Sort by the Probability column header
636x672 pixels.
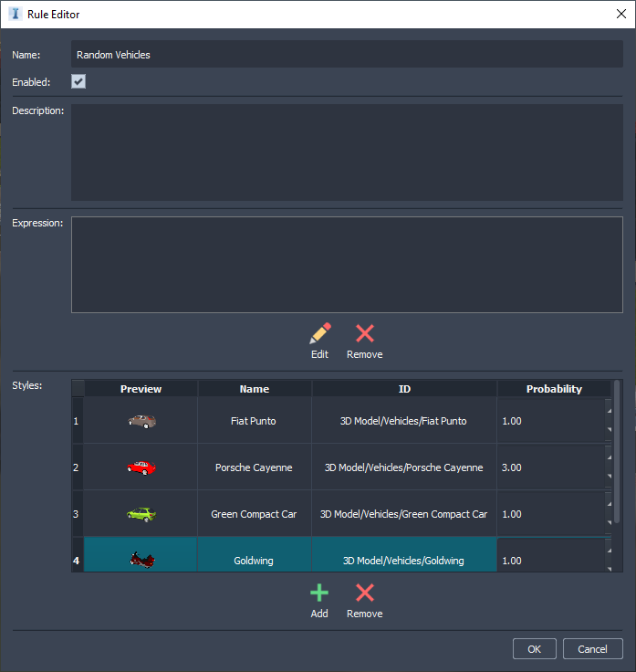(554, 389)
